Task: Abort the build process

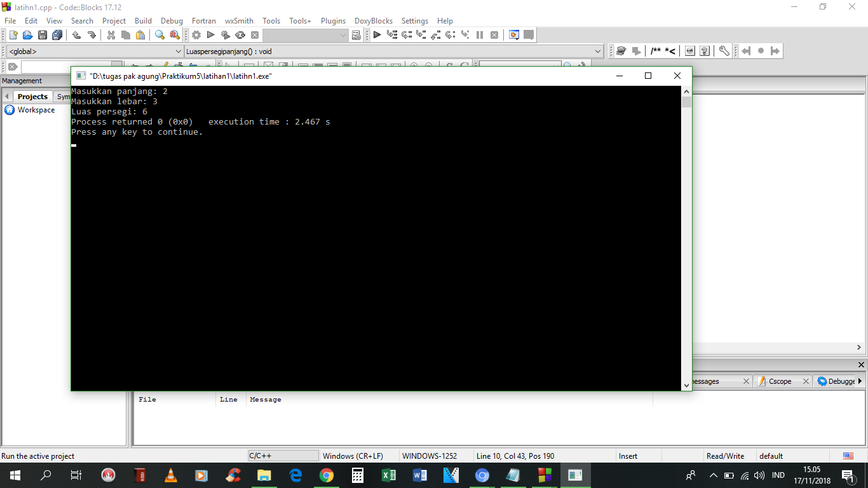Action: click(255, 35)
